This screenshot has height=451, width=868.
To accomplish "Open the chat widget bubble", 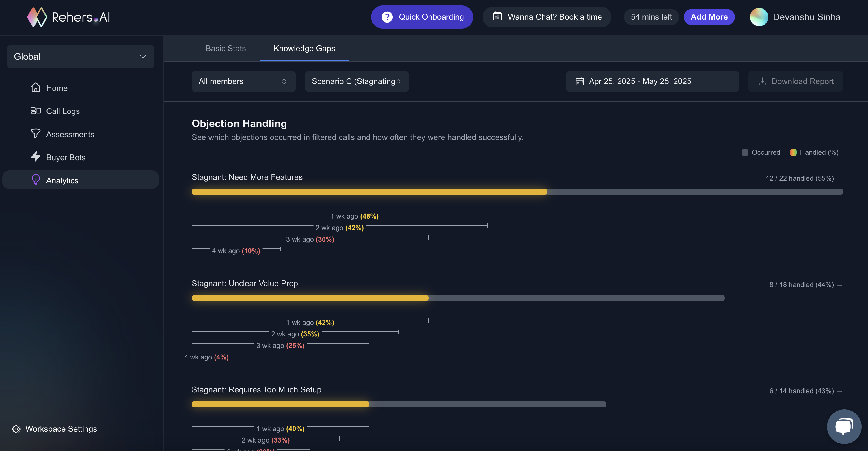I will [844, 427].
